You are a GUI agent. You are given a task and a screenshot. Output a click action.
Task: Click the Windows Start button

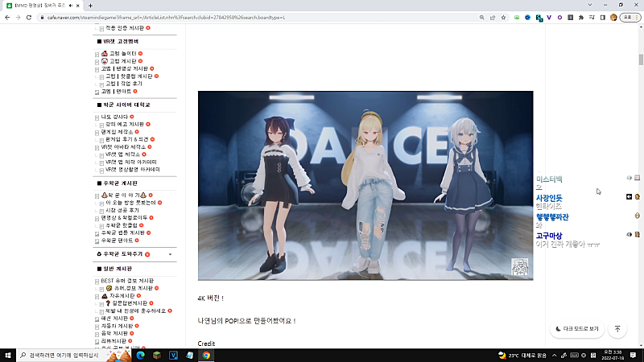point(8,355)
